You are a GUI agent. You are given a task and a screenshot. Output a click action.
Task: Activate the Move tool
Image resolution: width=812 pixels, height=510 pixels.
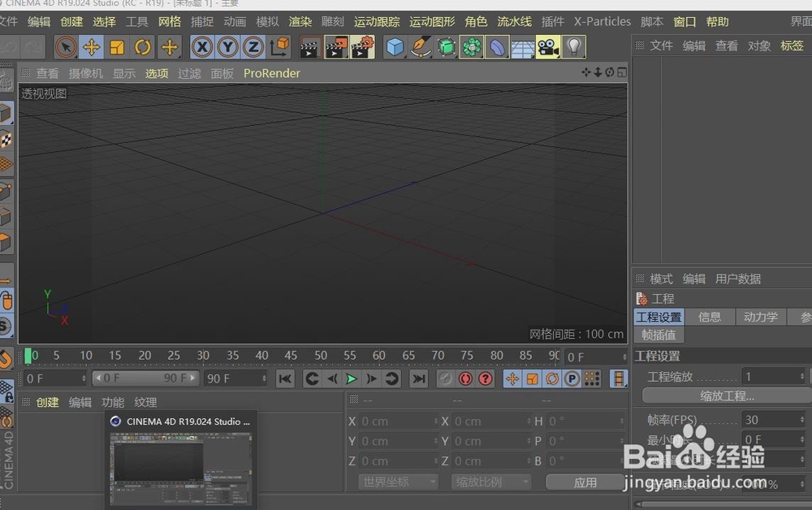tap(91, 48)
